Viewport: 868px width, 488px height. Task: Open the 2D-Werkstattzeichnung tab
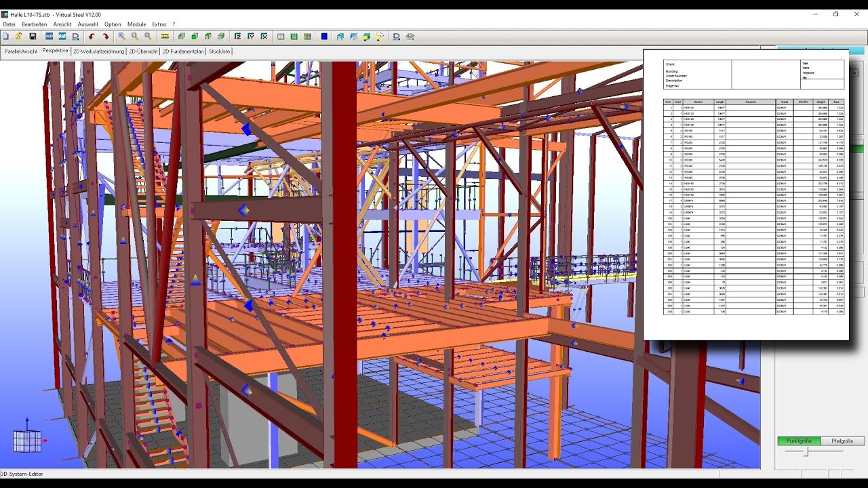point(98,52)
